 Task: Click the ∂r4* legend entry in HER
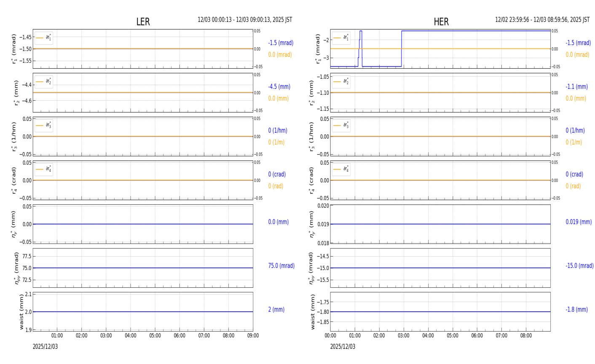click(341, 169)
